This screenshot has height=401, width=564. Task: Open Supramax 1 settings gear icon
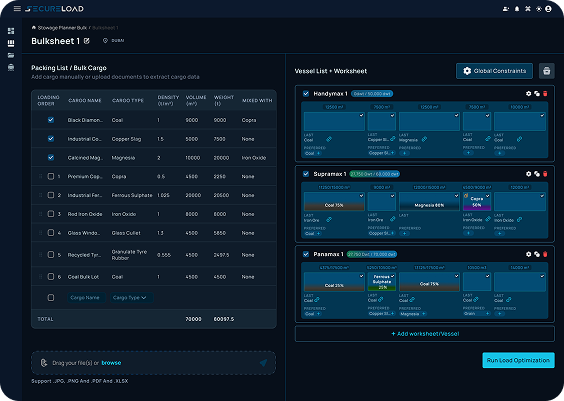click(528, 174)
